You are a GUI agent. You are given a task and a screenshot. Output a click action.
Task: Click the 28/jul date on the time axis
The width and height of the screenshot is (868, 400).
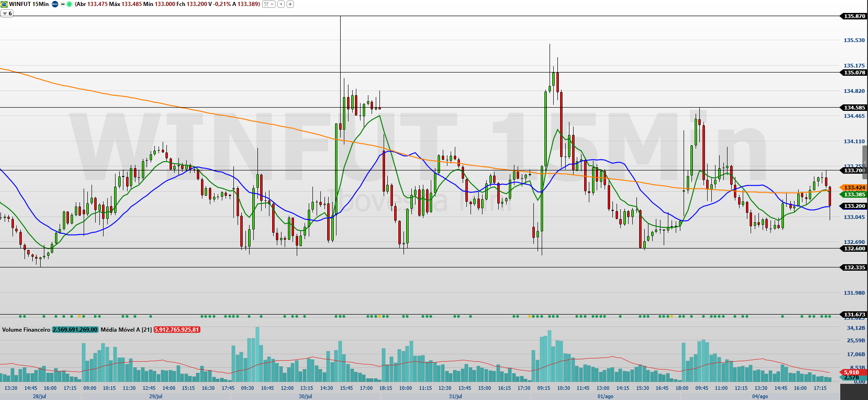click(39, 396)
